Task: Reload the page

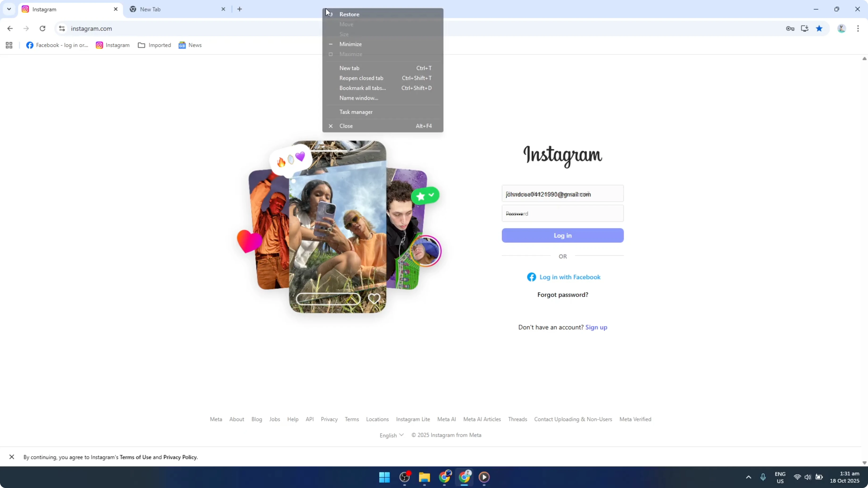Action: 42,29
